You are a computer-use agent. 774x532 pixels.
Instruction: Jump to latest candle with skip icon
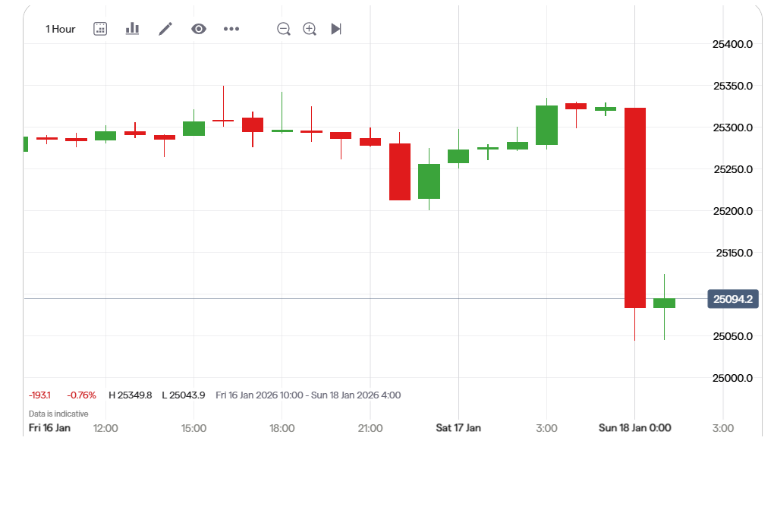point(336,29)
